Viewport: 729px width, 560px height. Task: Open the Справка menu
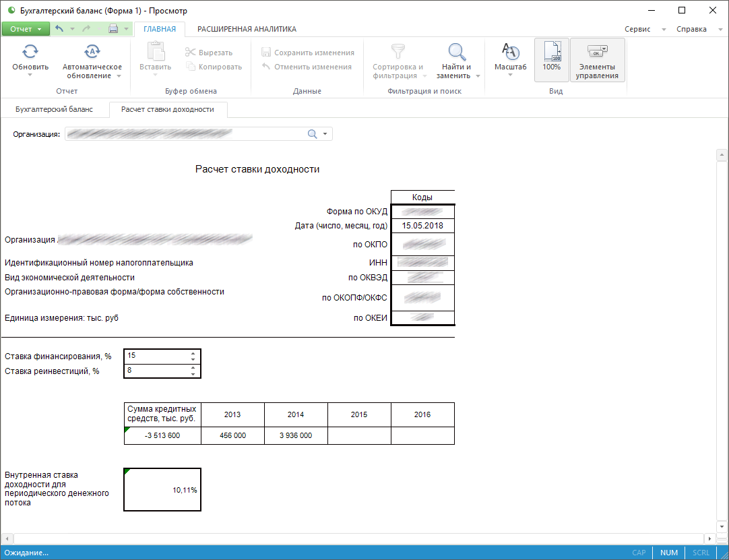click(691, 29)
